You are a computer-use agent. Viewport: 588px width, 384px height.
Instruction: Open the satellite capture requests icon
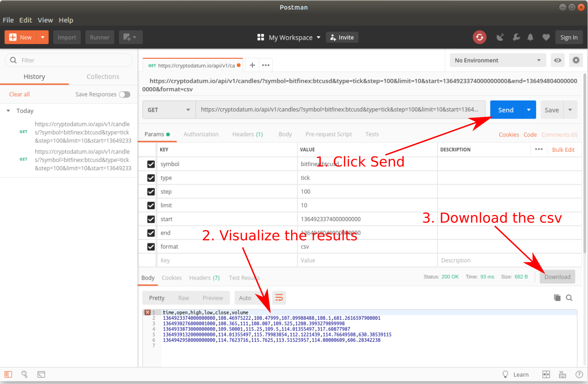pyautogui.click(x=500, y=37)
